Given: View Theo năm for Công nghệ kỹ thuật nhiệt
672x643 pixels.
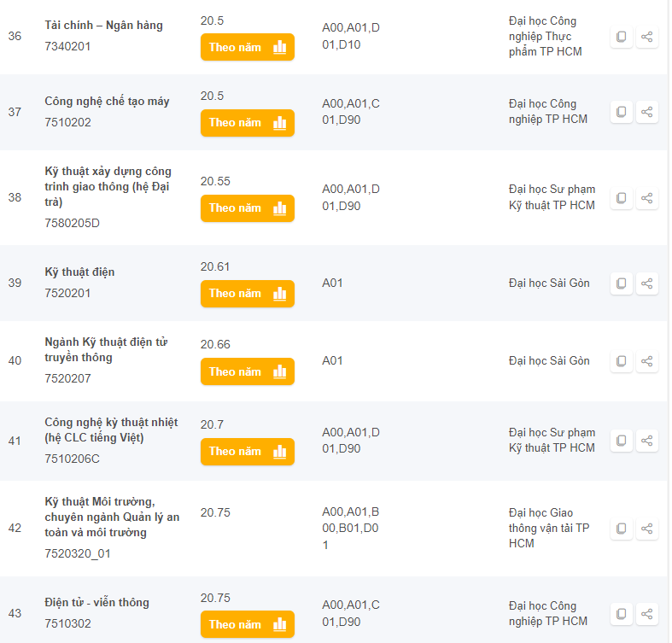Looking at the screenshot, I should pyautogui.click(x=247, y=451).
